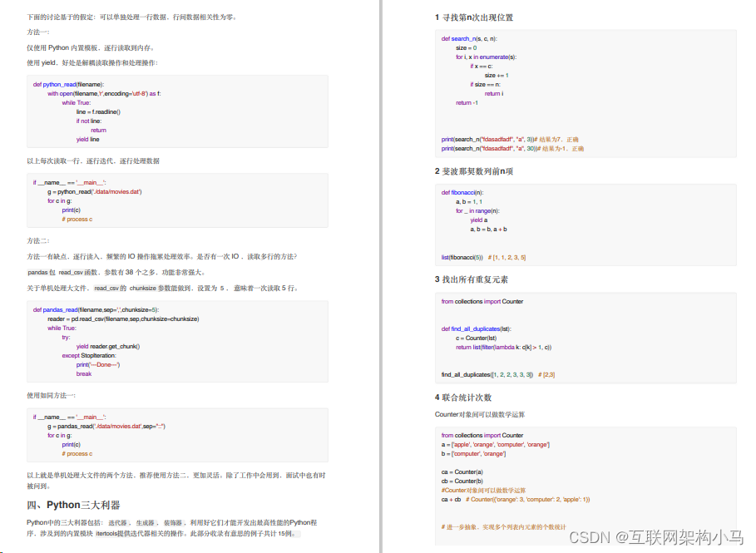Image resolution: width=756 pixels, height=553 pixels.
Task: Click the 'ca = Counter(a)' code line
Action: click(x=462, y=472)
